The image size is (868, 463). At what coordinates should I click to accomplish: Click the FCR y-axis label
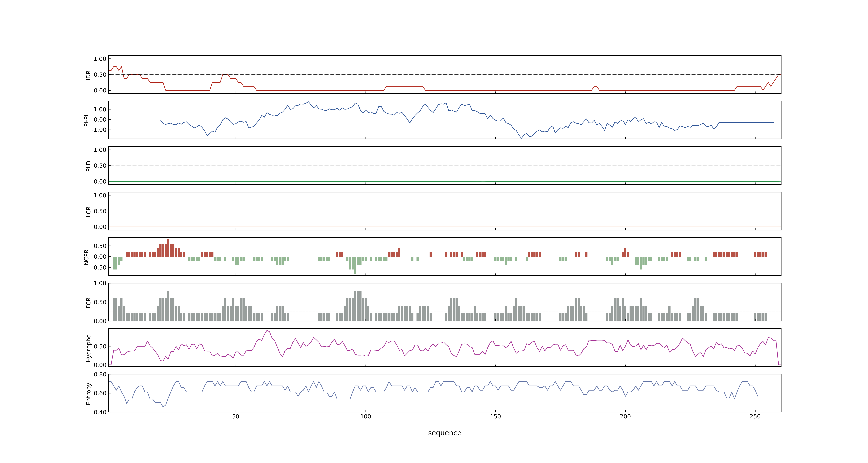click(88, 302)
